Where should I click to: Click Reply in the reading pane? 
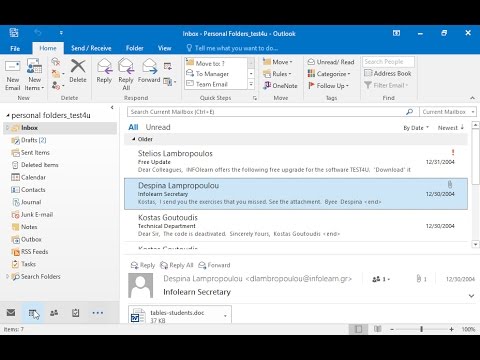click(143, 265)
